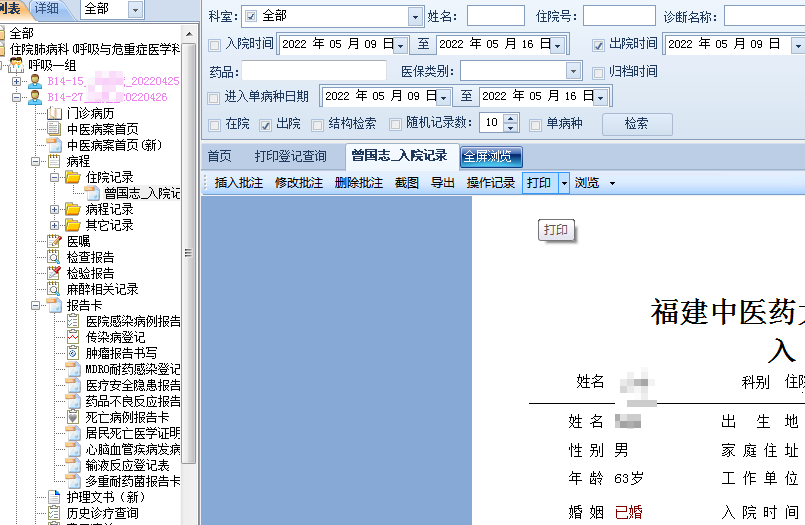Click the 曾国志_入院记录 file icon in tree
The height and width of the screenshot is (525, 805).
(x=92, y=193)
